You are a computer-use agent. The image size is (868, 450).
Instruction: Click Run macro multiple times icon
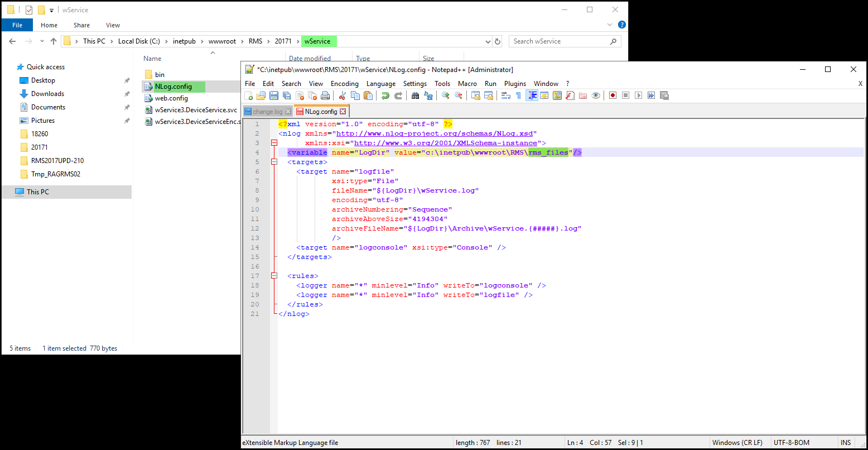(651, 95)
